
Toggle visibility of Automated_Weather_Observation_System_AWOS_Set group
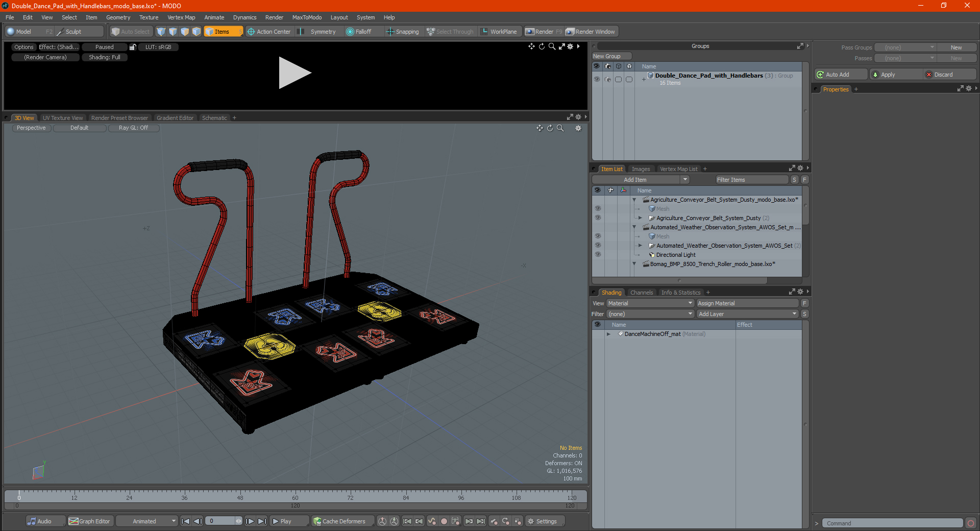point(598,245)
